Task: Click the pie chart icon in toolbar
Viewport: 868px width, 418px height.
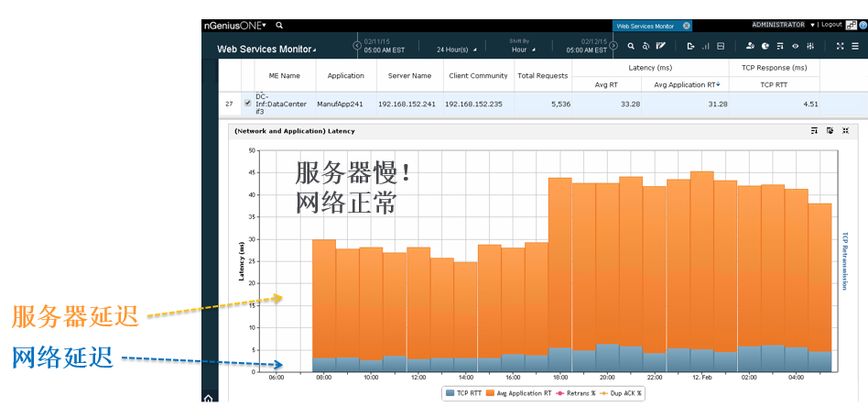Action: pos(765,47)
